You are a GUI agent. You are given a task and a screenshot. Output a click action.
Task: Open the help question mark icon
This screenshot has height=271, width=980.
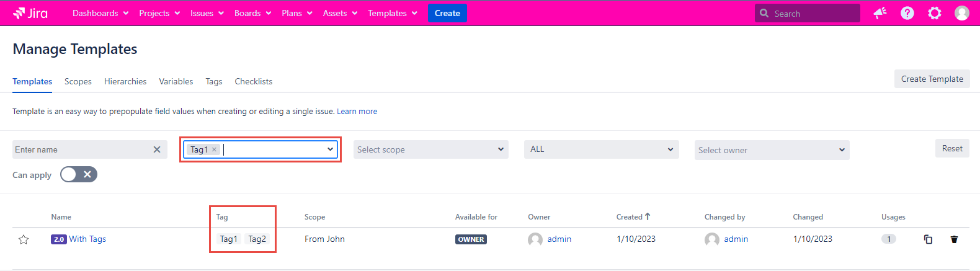click(x=907, y=13)
